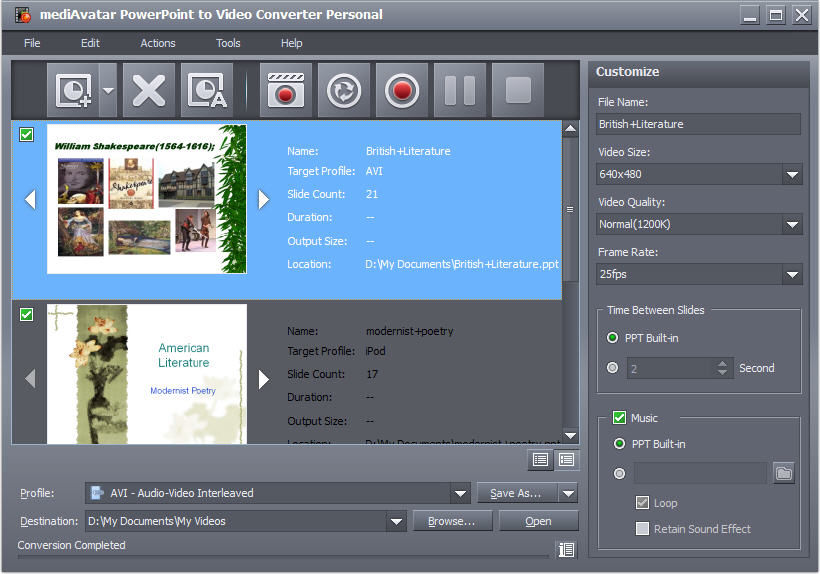
Task: Click the Save As... button
Action: (517, 493)
